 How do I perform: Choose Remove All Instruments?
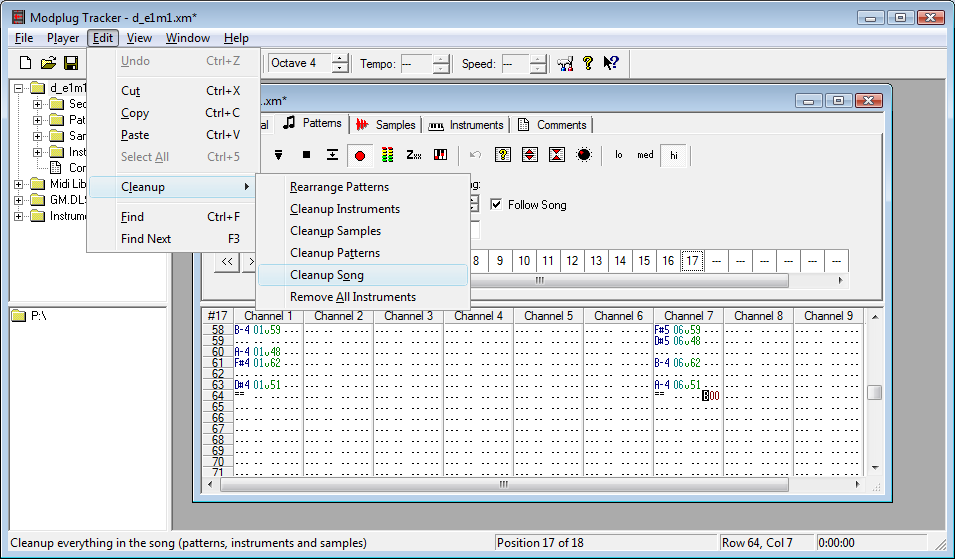point(363,297)
